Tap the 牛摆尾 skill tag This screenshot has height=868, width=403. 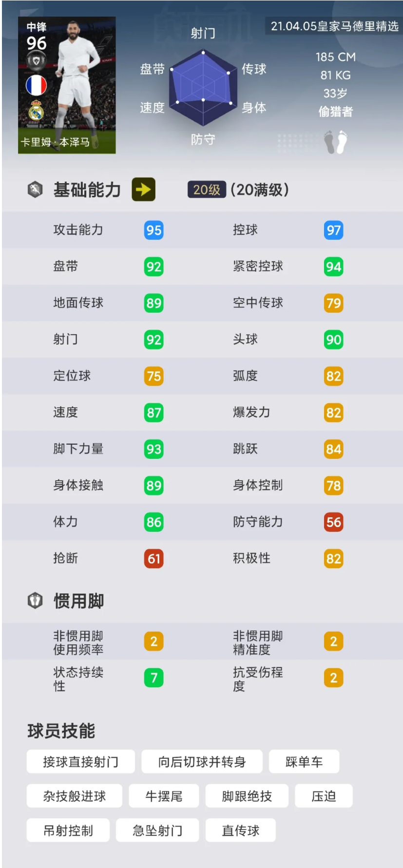click(164, 796)
